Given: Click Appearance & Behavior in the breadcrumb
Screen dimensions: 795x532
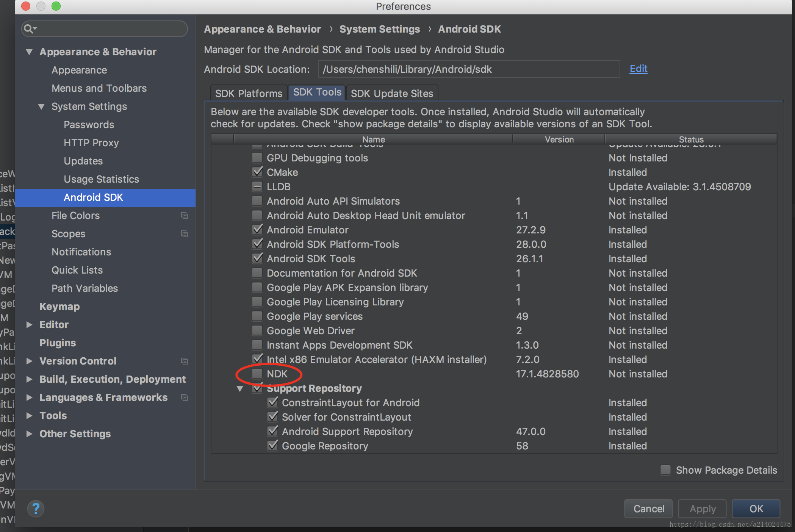Looking at the screenshot, I should pos(262,29).
